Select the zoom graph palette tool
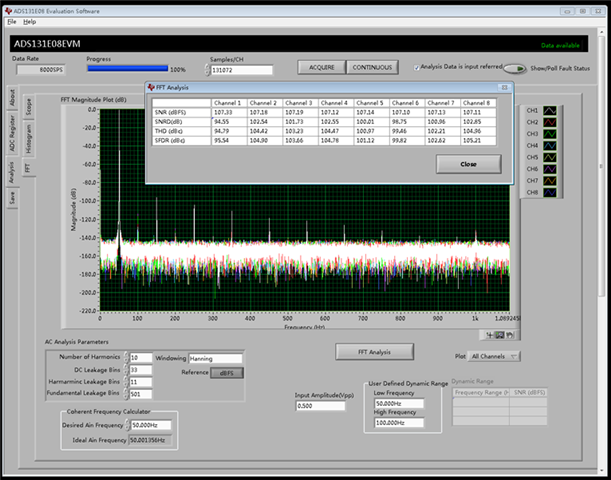Viewport: 611px width, 480px height. point(500,335)
